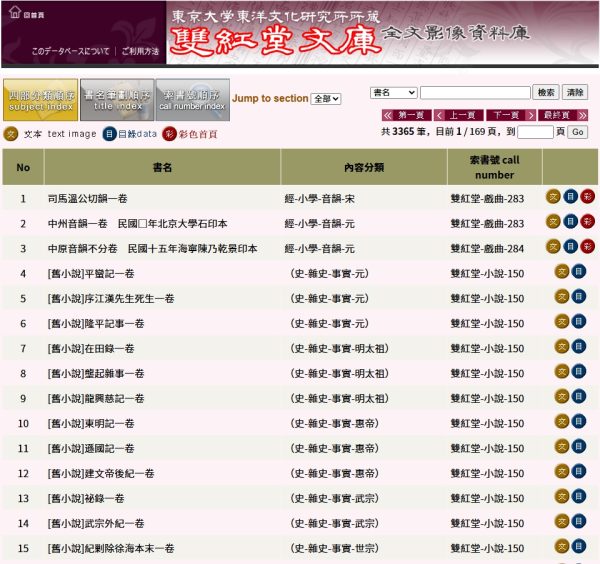The image size is (600, 564).
Task: Open text image for row 12 建文帝後紀
Action: pyautogui.click(x=562, y=471)
